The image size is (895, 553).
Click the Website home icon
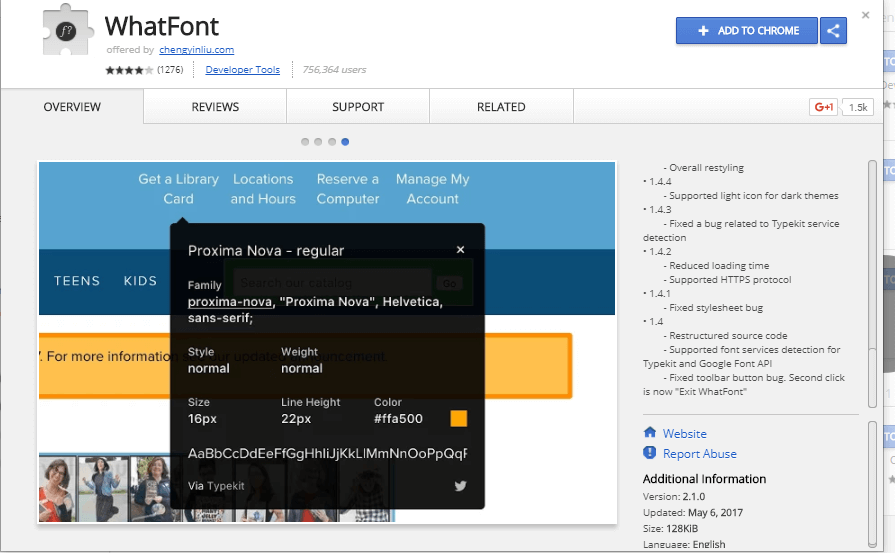coord(650,433)
